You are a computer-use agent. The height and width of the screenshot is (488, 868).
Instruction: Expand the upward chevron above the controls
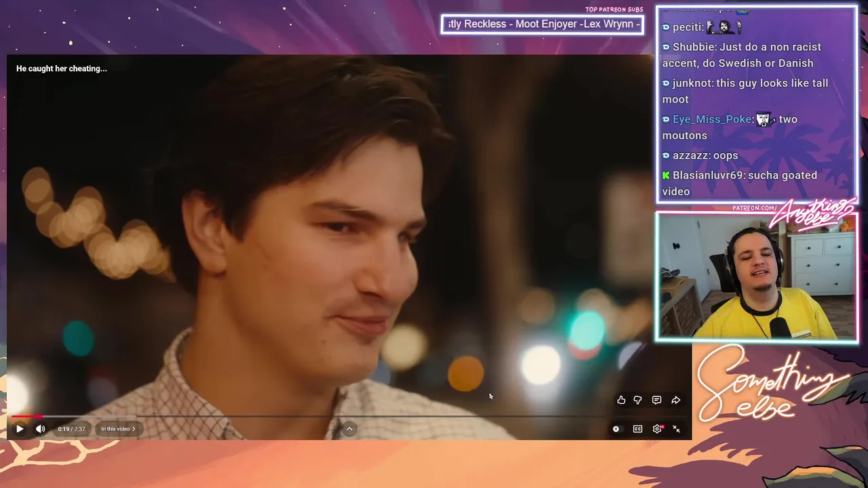click(349, 428)
